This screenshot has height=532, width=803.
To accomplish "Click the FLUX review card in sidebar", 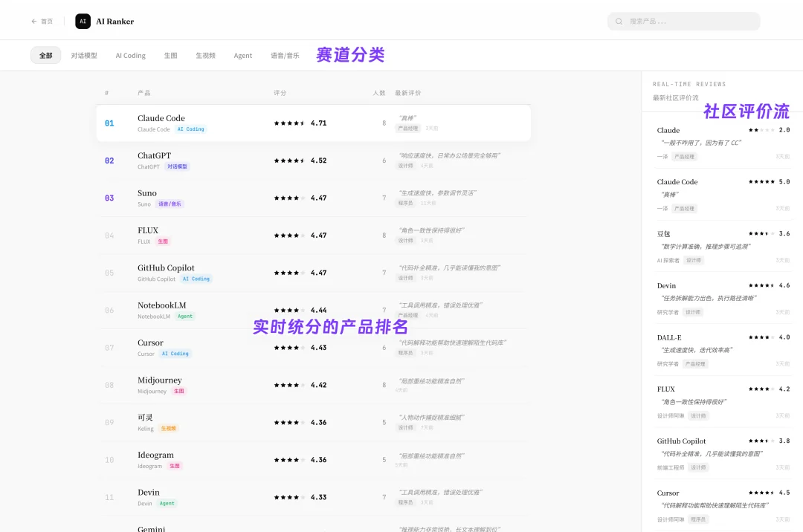I will click(x=717, y=401).
